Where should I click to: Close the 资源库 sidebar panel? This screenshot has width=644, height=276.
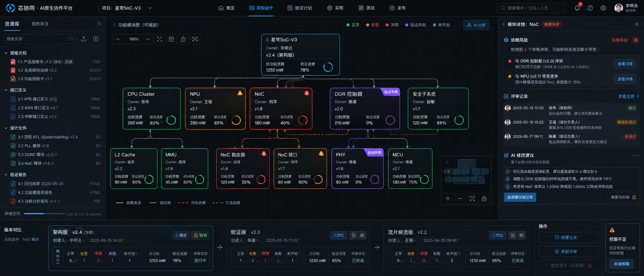(99, 24)
